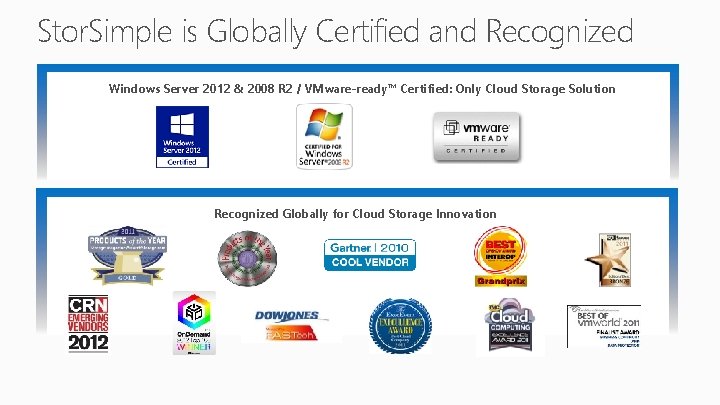Click the Windows Server 2012 Certified badge
Viewport: 720px width, 405px height.
[x=182, y=137]
